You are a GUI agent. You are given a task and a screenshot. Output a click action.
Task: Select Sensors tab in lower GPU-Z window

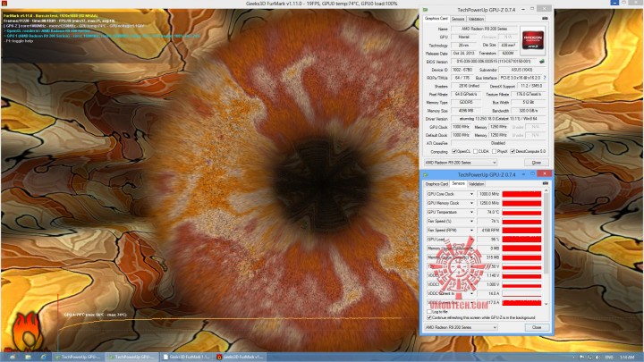tap(458, 183)
